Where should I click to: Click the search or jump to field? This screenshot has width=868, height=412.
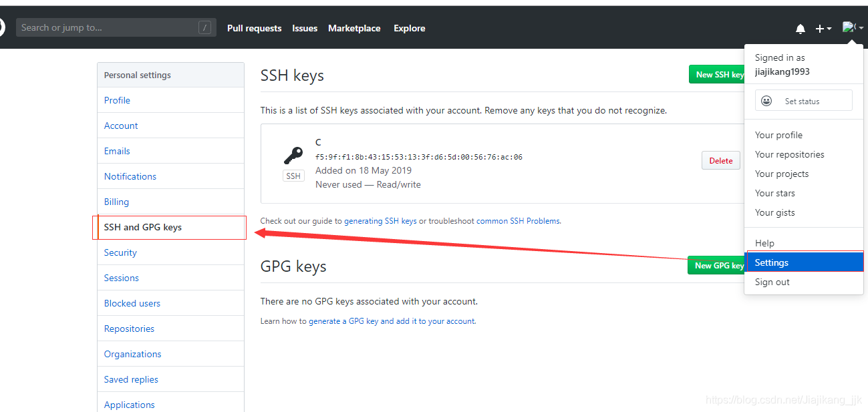(x=116, y=27)
